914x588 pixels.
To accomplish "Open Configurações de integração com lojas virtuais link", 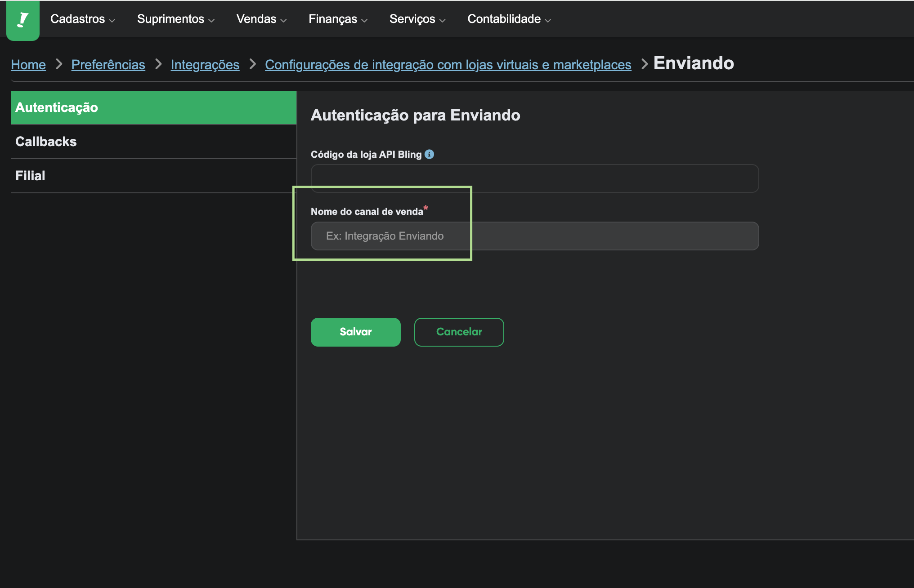I will coord(448,65).
